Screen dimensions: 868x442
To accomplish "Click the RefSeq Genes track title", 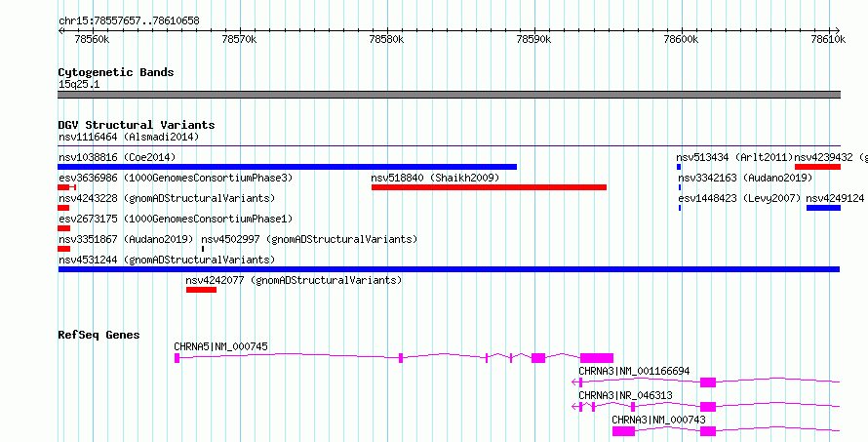I will [99, 335].
